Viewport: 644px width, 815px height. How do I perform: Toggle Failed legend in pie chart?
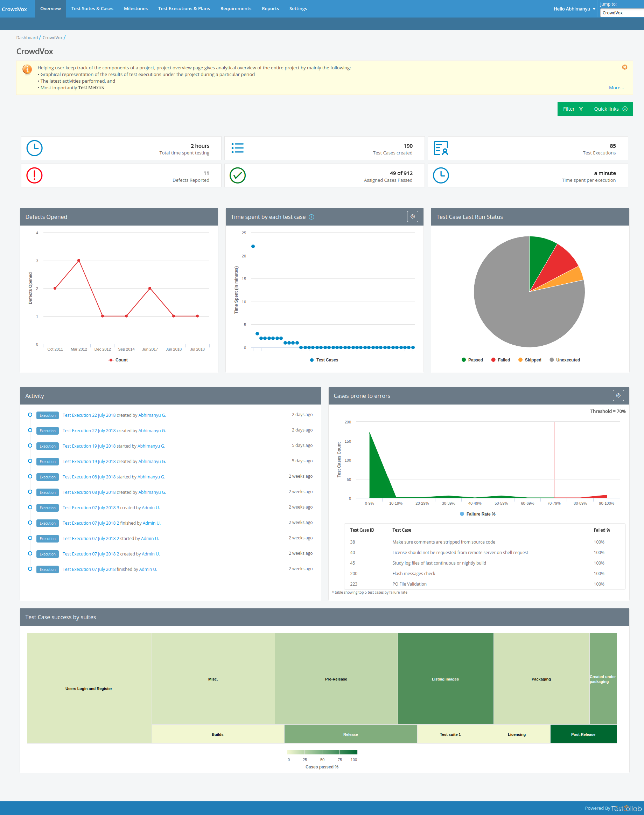click(500, 360)
